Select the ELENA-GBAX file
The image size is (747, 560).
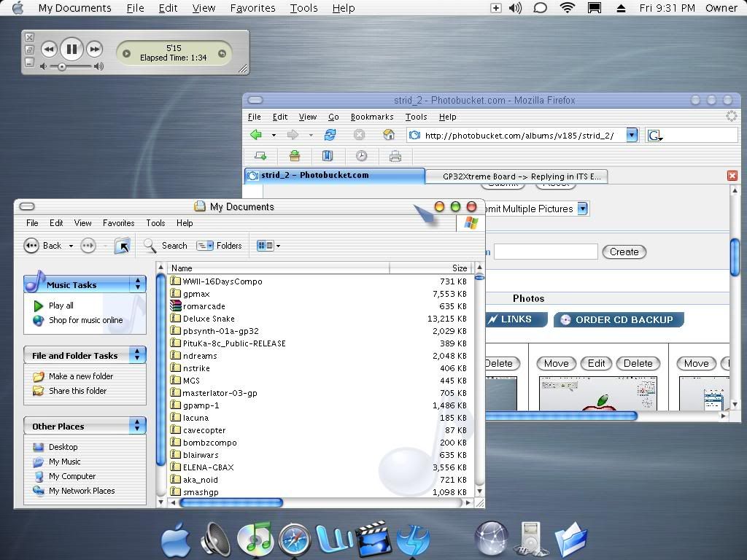208,467
